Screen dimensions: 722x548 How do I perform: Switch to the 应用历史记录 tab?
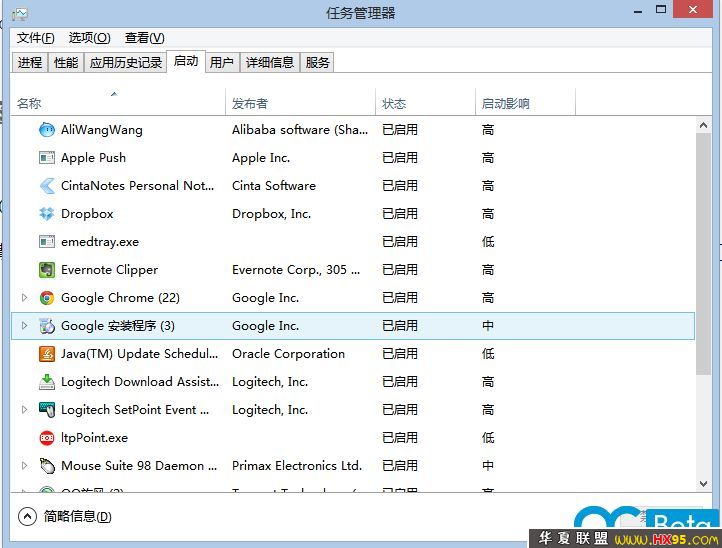(126, 62)
